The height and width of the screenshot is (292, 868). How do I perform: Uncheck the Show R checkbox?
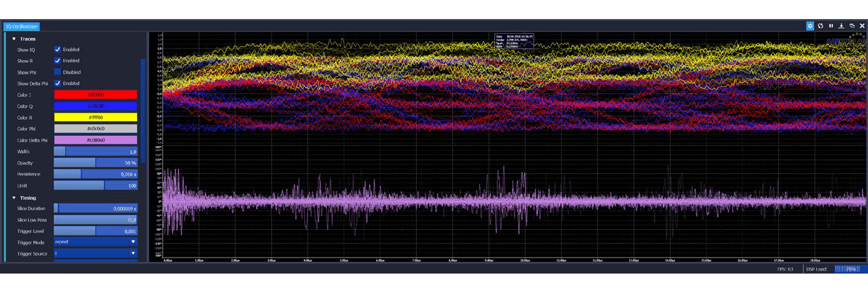[x=58, y=61]
